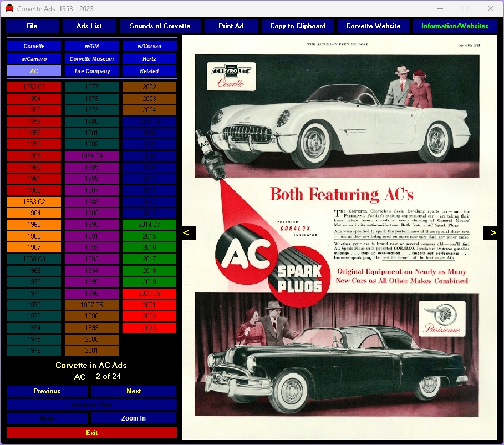Viewport: 504px width, 445px height.
Task: Click the dimmed Advance Year button
Action: (92, 405)
